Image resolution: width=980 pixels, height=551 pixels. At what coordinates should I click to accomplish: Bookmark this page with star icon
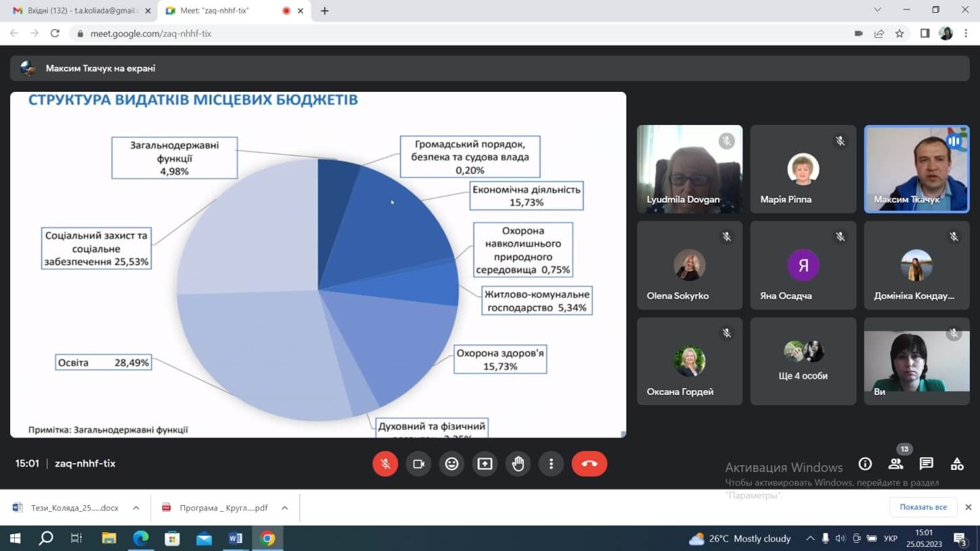899,33
